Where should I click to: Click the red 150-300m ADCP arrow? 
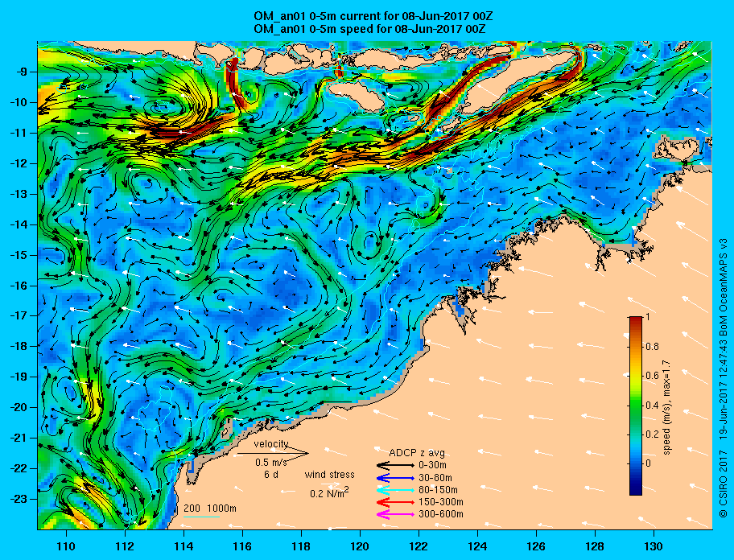pyautogui.click(x=395, y=502)
